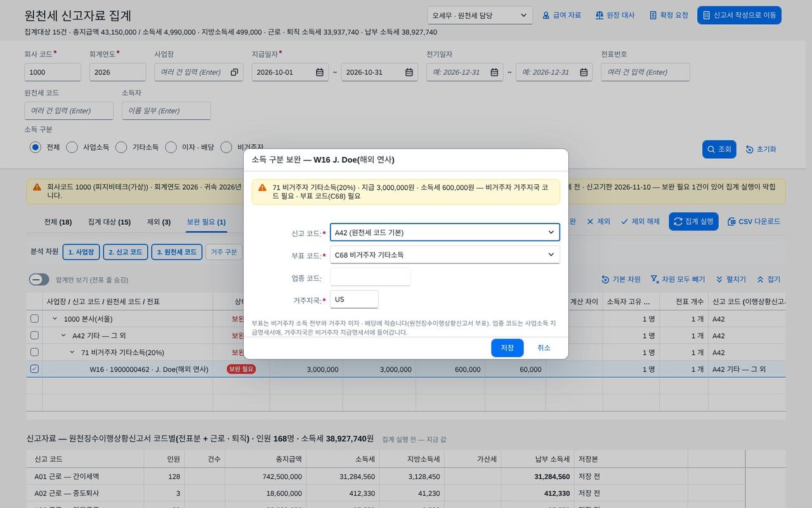Image resolution: width=812 pixels, height=508 pixels.
Task: Collapse the 1000 본사(서울) tree node
Action: pyautogui.click(x=55, y=319)
